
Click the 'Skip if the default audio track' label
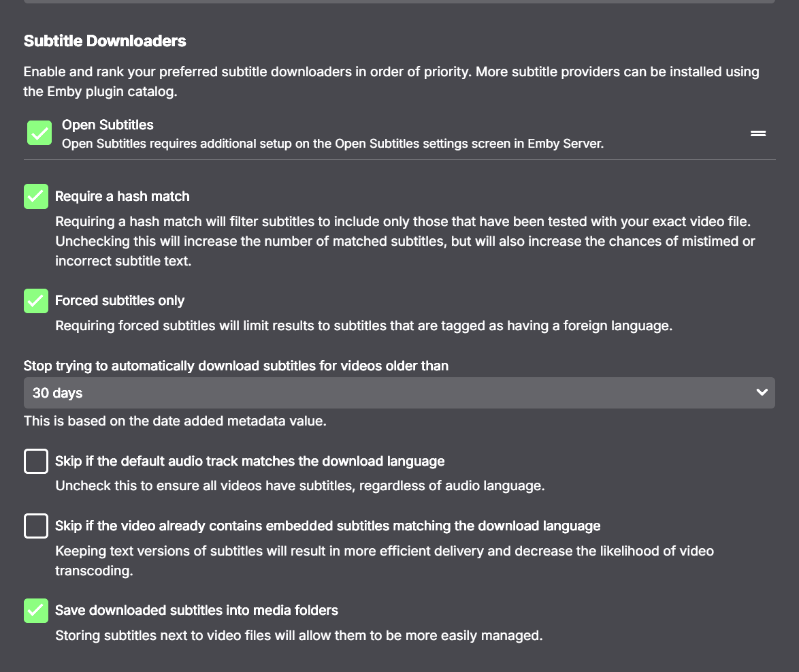pos(250,462)
